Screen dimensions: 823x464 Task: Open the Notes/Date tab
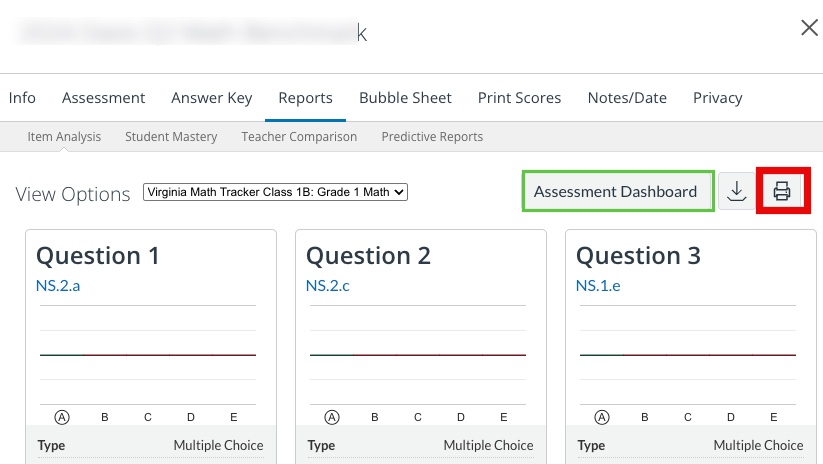(x=627, y=98)
